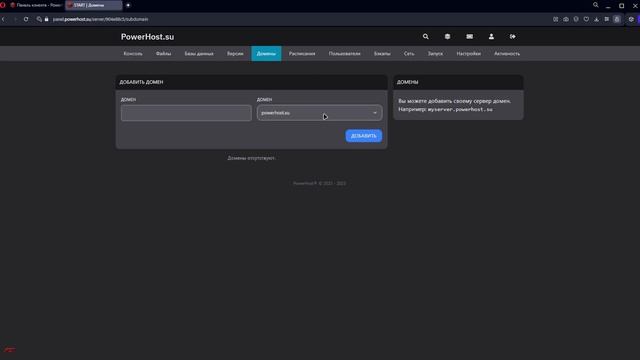Click the 'Домены отсутствуют' text
This screenshot has width=640, height=360.
(251, 158)
